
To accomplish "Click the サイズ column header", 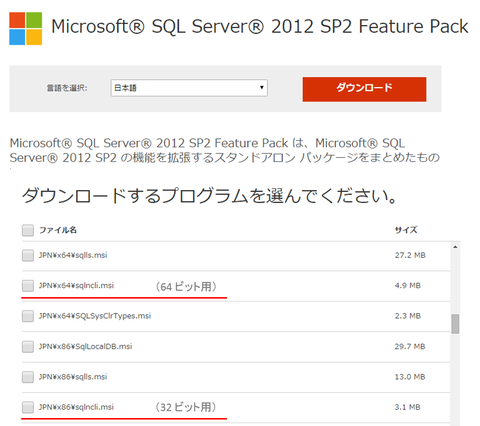I will (x=406, y=230).
